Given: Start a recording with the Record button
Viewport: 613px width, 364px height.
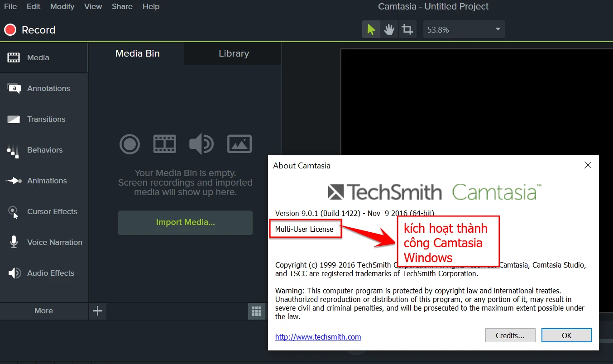Looking at the screenshot, I should (29, 29).
